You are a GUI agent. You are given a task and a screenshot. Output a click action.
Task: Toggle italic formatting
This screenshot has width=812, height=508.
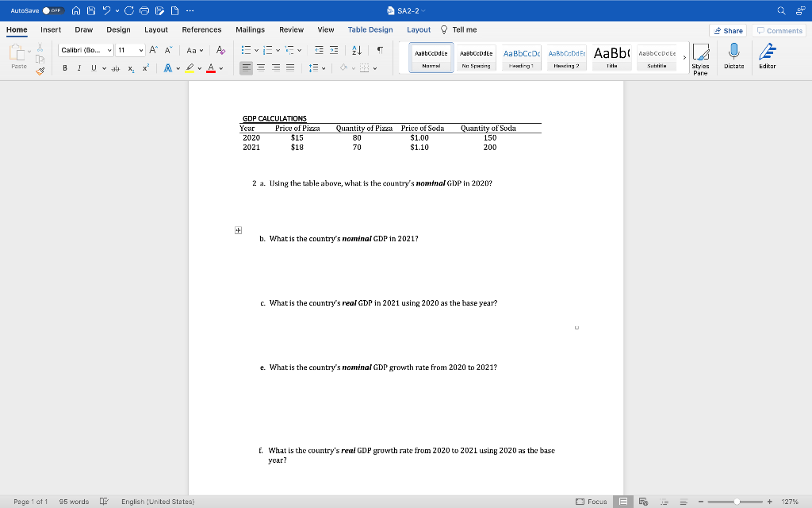79,68
